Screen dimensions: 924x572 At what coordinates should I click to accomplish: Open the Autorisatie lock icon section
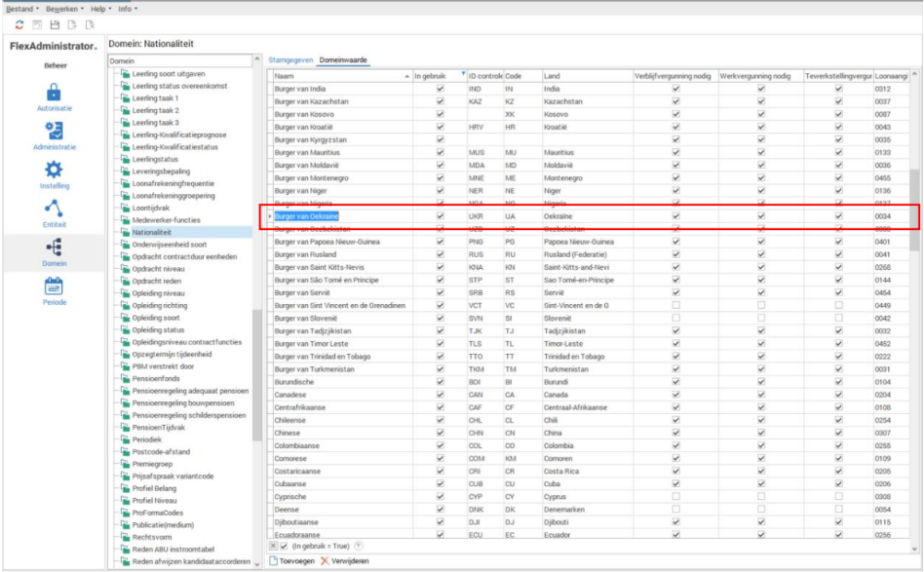(54, 93)
